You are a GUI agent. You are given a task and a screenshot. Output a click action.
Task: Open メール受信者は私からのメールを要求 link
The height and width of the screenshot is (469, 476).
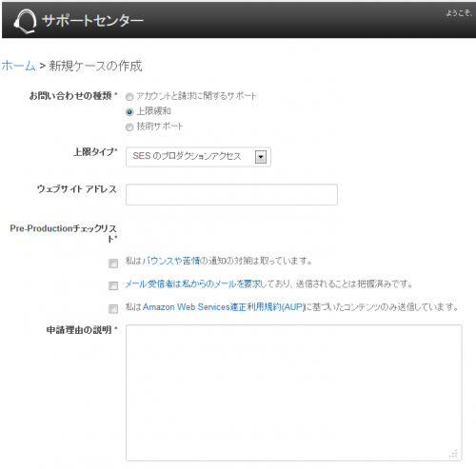(x=192, y=283)
